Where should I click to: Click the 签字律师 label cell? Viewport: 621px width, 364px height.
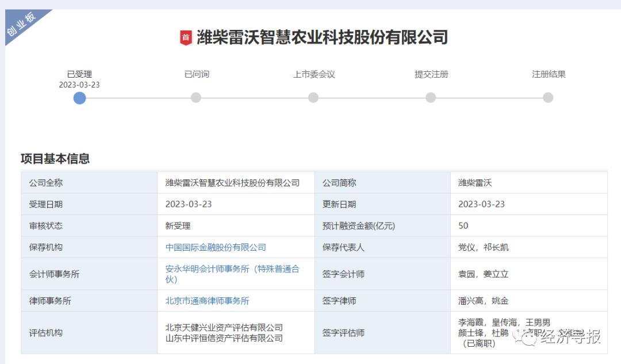click(382, 301)
